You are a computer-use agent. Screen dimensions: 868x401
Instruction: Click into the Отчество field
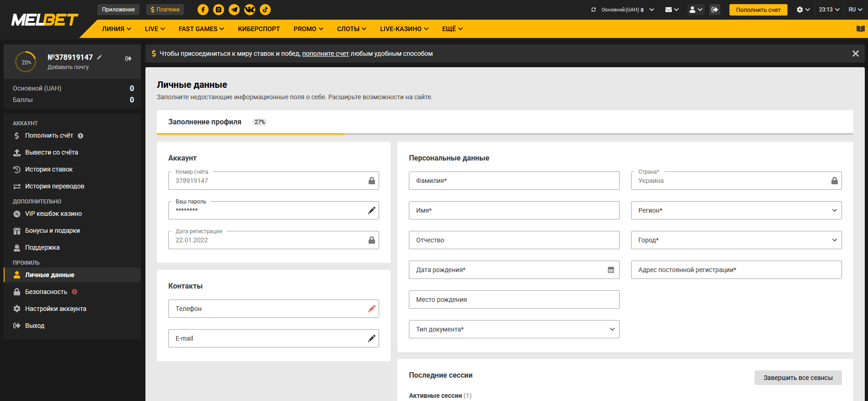tap(514, 240)
